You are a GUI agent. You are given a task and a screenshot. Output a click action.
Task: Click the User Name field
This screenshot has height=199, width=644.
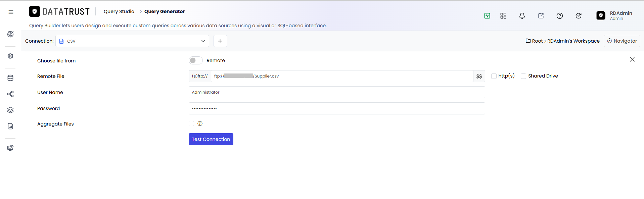pos(337,92)
